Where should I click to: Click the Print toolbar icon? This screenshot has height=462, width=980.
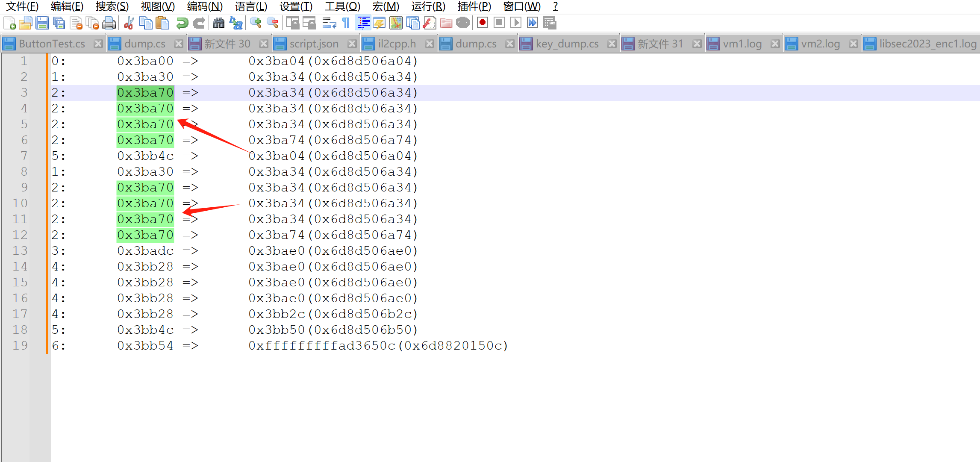click(x=109, y=23)
